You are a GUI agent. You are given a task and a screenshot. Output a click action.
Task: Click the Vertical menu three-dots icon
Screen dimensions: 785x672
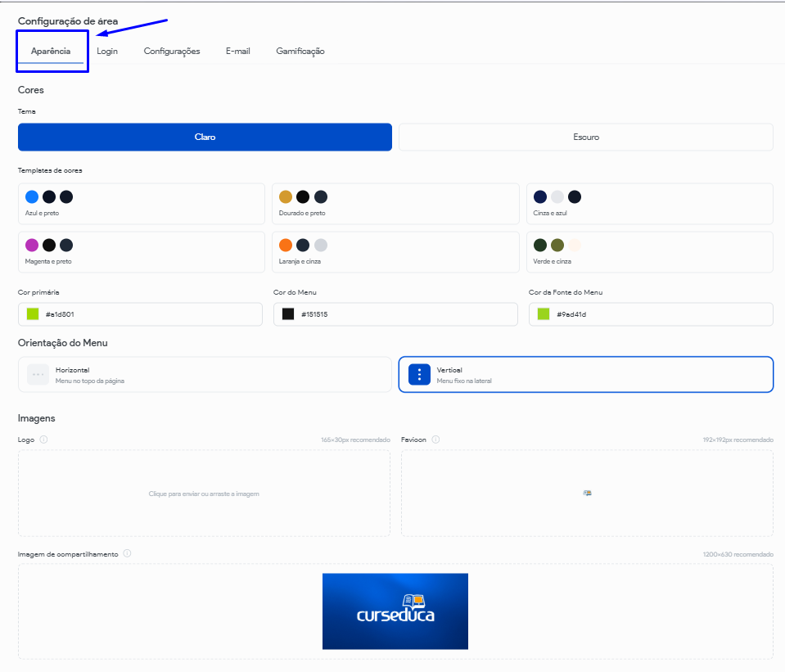pos(419,375)
